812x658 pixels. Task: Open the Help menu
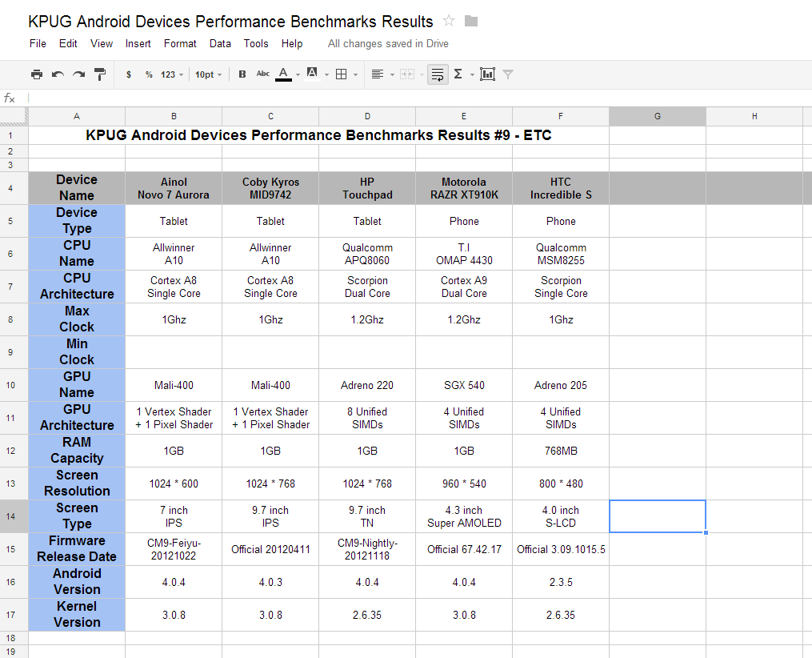[292, 43]
